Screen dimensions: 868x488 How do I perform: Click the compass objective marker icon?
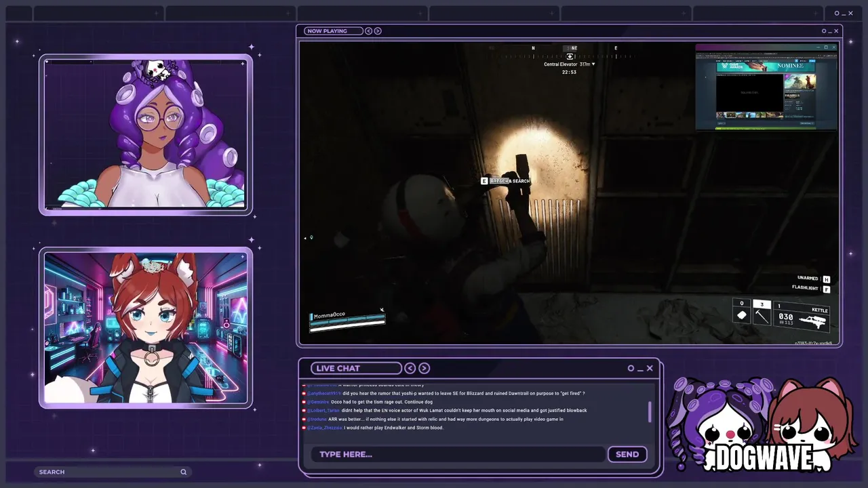click(570, 56)
